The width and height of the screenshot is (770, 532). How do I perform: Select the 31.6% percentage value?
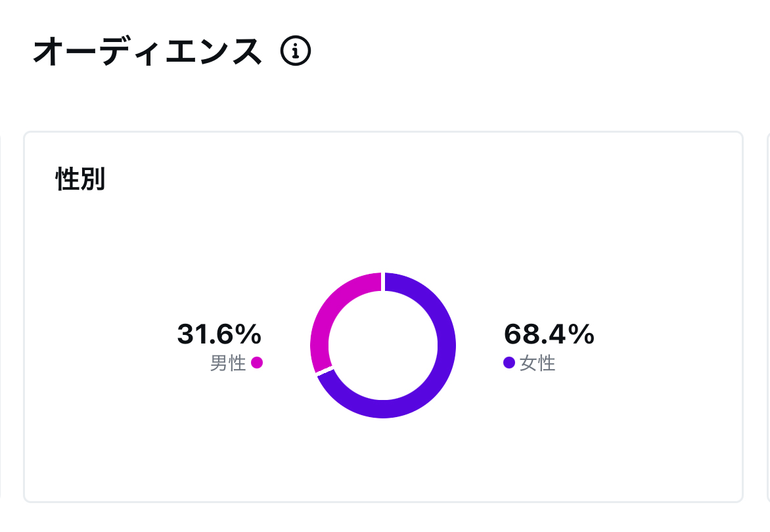pyautogui.click(x=219, y=334)
